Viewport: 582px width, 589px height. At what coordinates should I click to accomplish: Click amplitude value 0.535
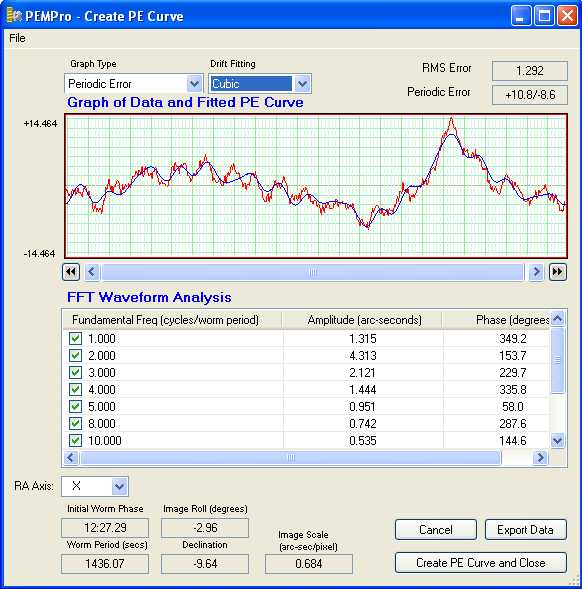(x=363, y=441)
